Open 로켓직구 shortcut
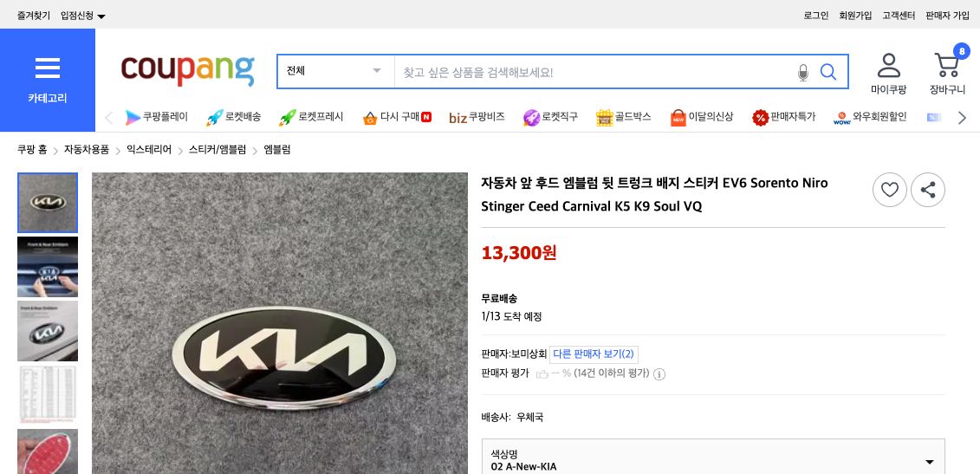 point(550,117)
